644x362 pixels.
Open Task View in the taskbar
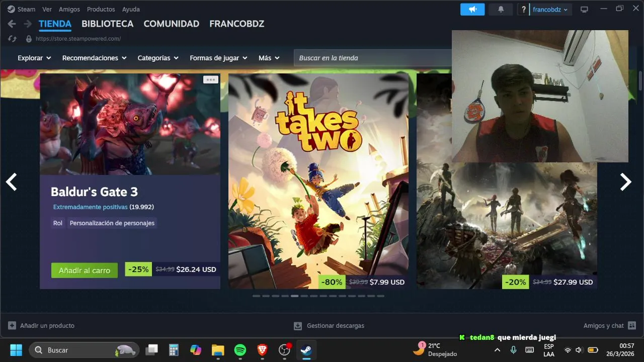coord(151,350)
